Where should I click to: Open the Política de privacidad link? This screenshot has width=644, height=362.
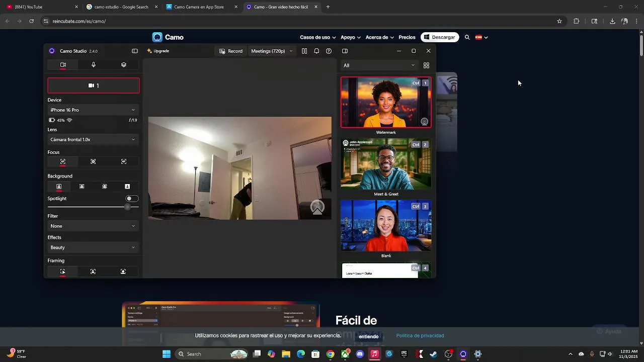420,335
